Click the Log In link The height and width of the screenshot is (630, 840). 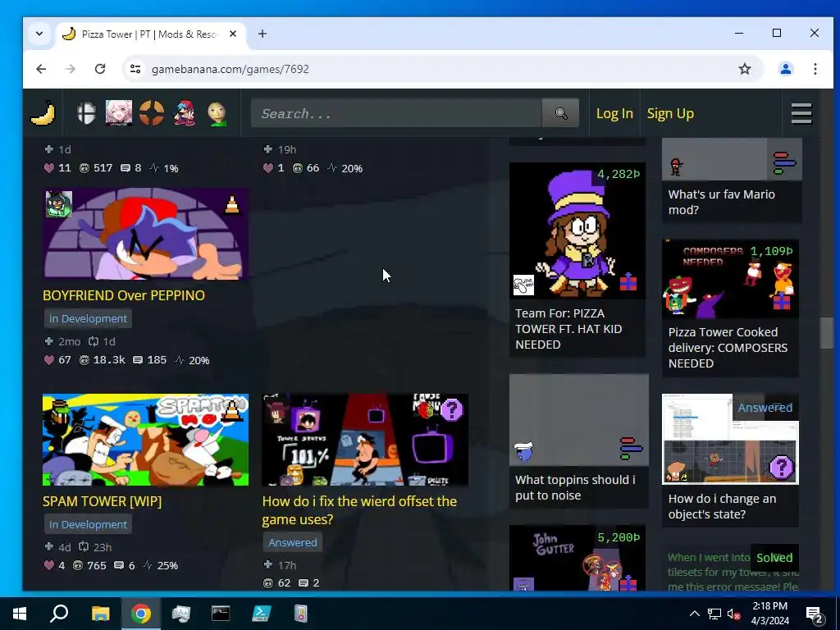pyautogui.click(x=614, y=113)
